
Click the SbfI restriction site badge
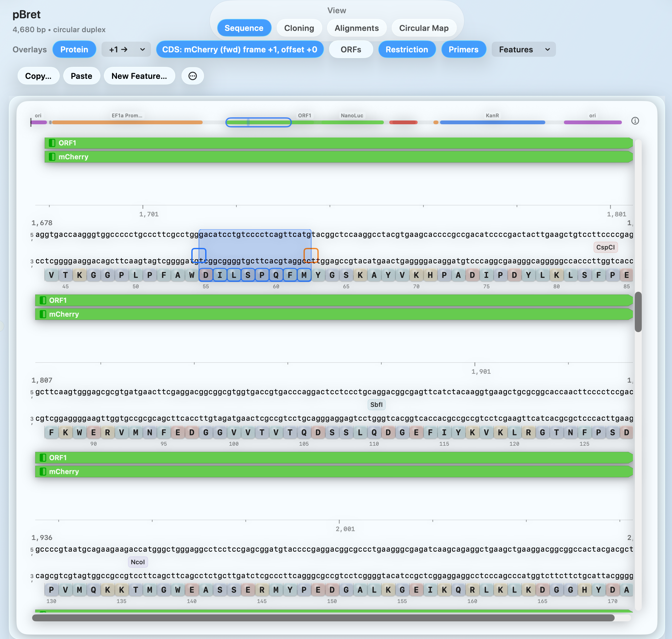pyautogui.click(x=376, y=405)
